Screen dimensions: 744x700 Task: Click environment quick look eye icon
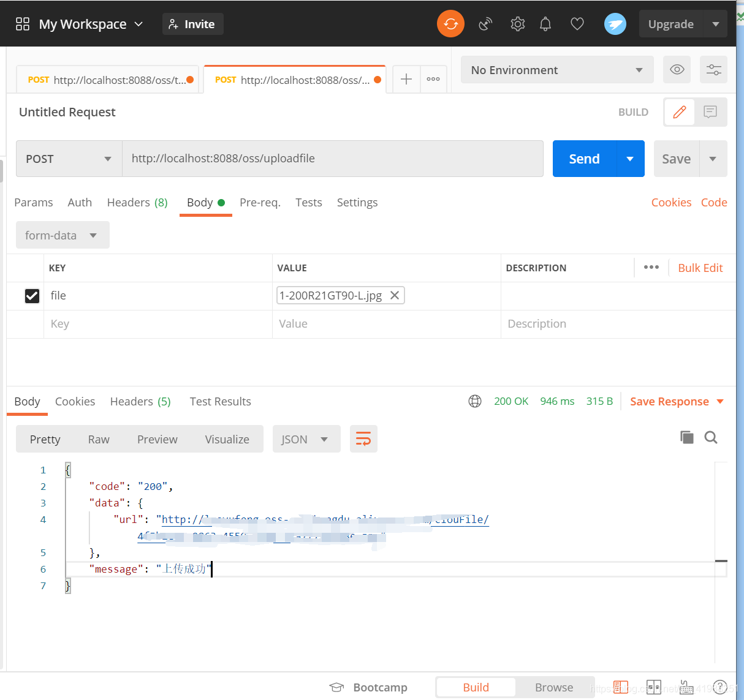[677, 69]
